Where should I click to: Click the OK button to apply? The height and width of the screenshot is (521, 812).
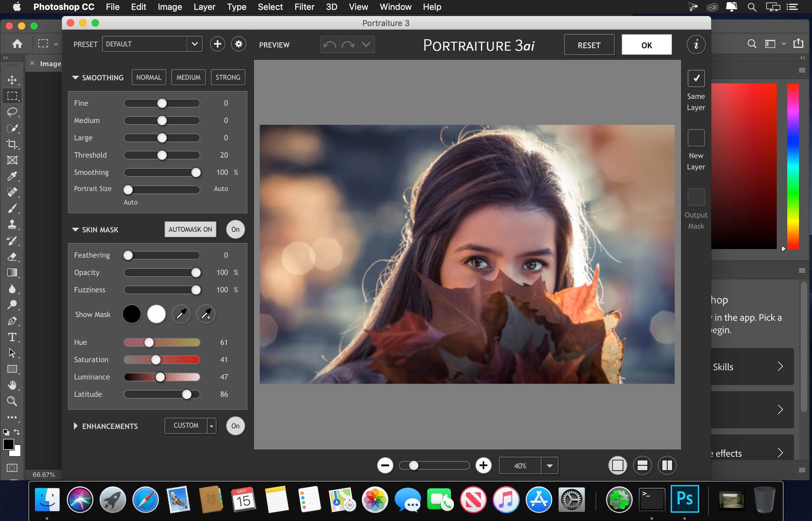pos(647,44)
